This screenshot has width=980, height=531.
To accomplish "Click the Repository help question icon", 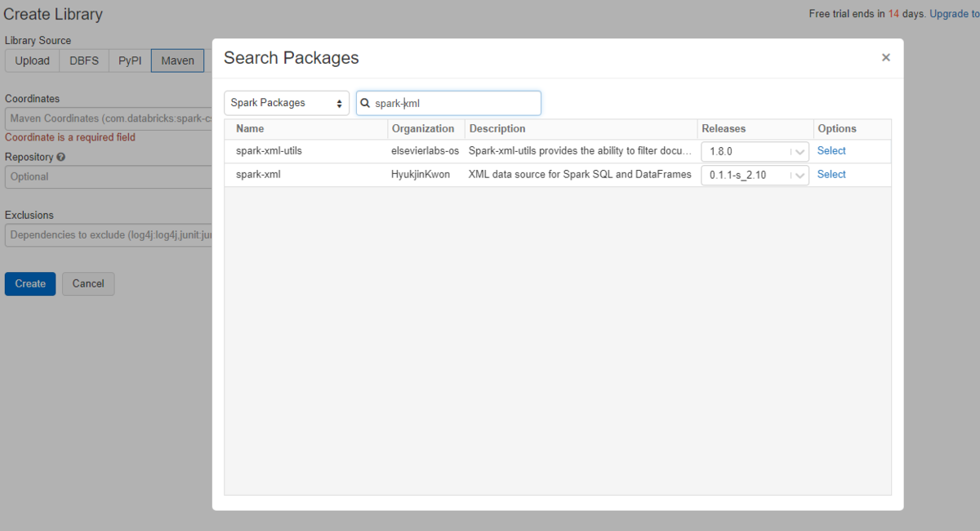I will [61, 157].
